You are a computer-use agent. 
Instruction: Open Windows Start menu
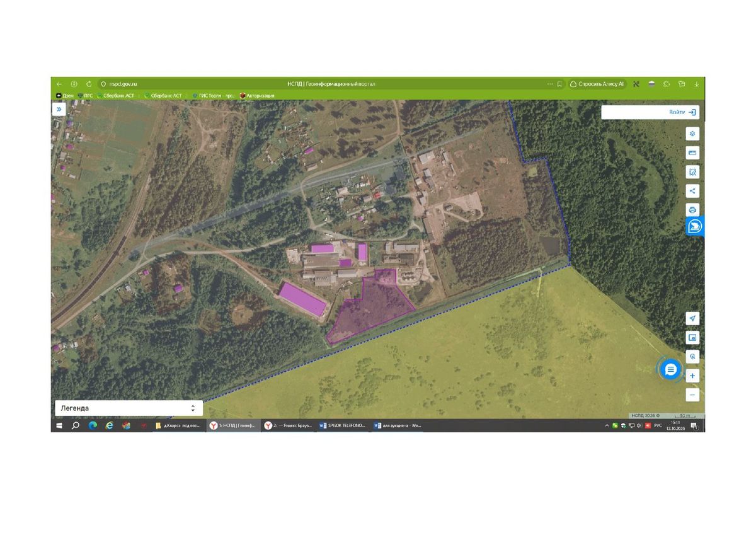[x=59, y=426]
